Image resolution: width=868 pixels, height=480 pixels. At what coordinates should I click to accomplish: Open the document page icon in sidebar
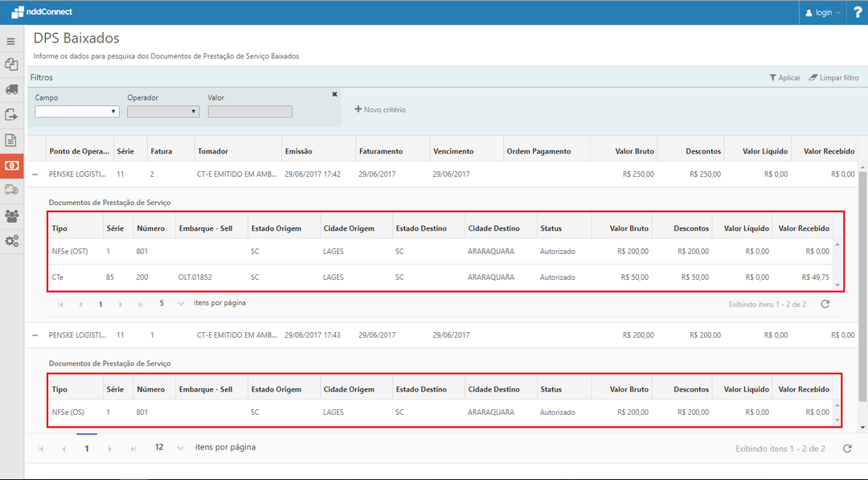tap(11, 140)
